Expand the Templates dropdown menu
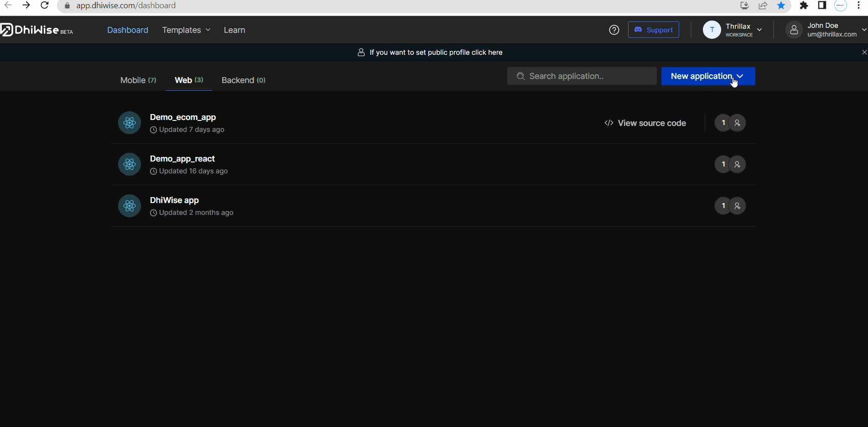Screen dimensions: 868x427 186,30
